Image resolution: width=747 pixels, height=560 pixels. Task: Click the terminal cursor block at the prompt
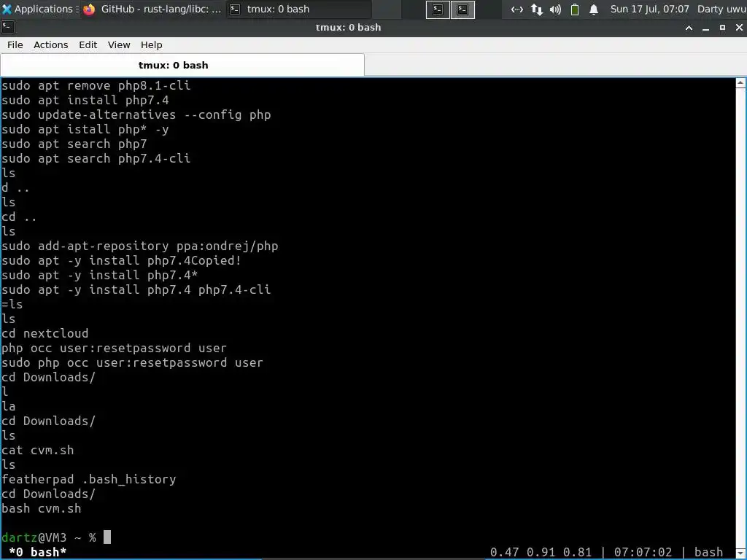(107, 537)
